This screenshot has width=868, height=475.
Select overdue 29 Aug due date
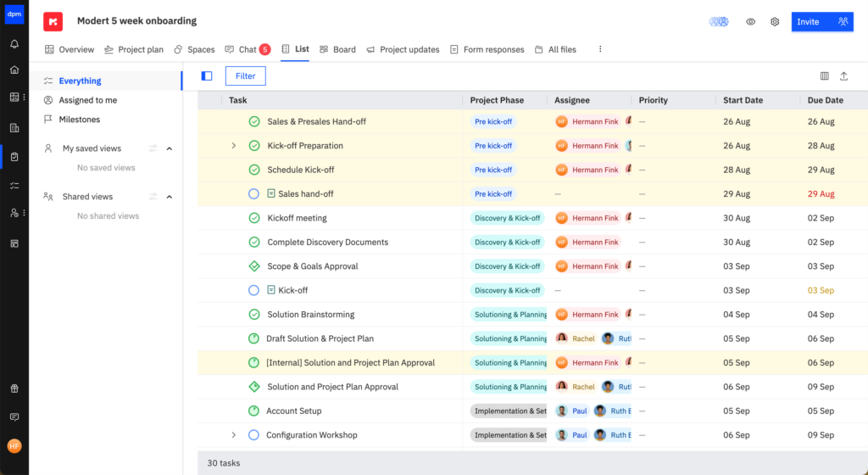(x=821, y=193)
